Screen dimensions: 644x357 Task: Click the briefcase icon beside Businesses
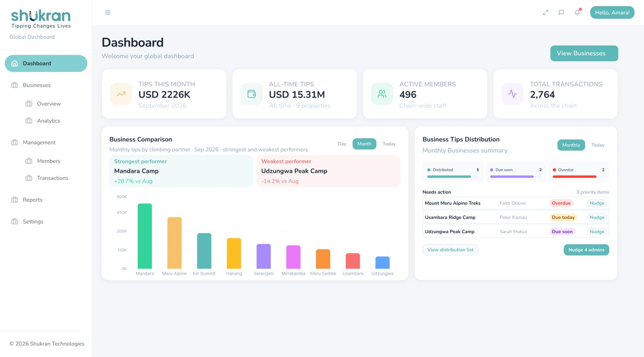click(15, 85)
